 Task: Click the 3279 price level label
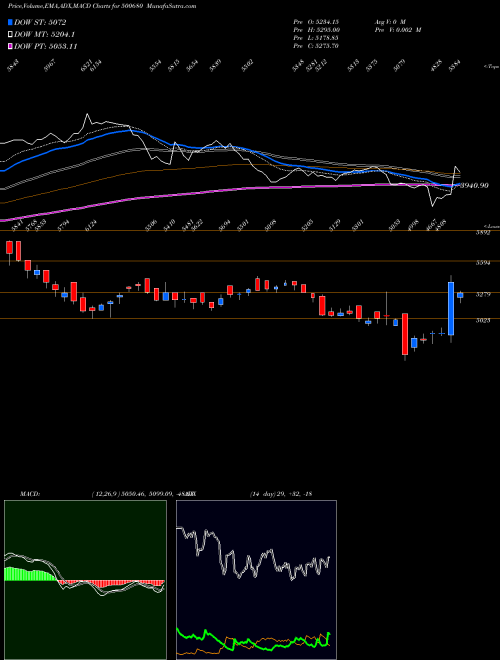(483, 295)
